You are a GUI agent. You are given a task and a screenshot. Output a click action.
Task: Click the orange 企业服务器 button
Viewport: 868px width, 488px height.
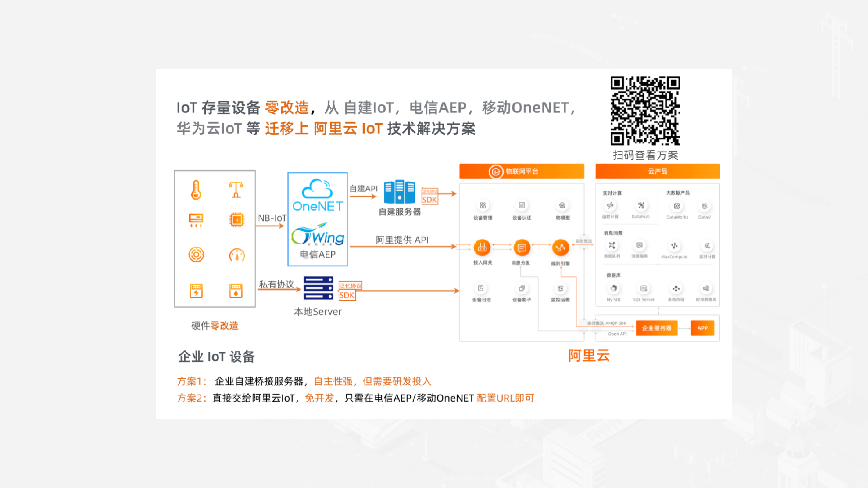click(657, 328)
